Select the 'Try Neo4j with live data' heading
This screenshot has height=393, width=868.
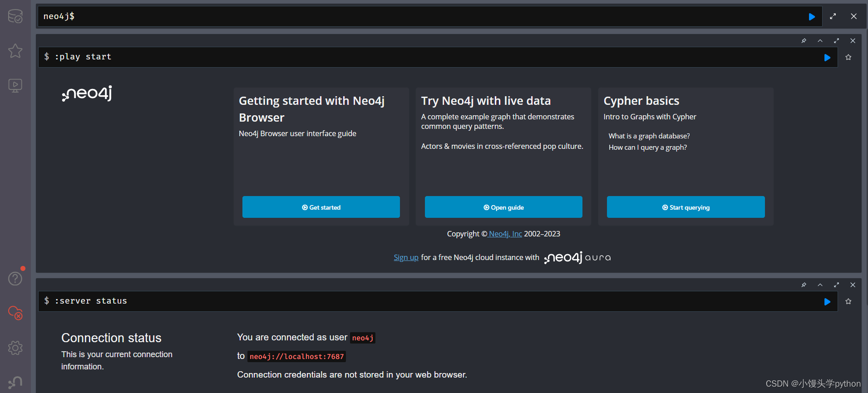(x=486, y=101)
